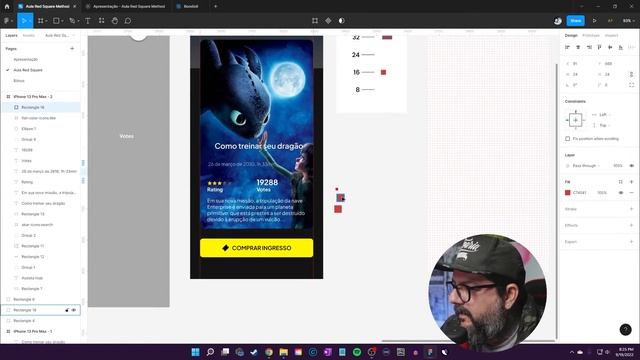This screenshot has height=360, width=640.
Task: Open the Figma main menu icon
Action: click(7, 20)
